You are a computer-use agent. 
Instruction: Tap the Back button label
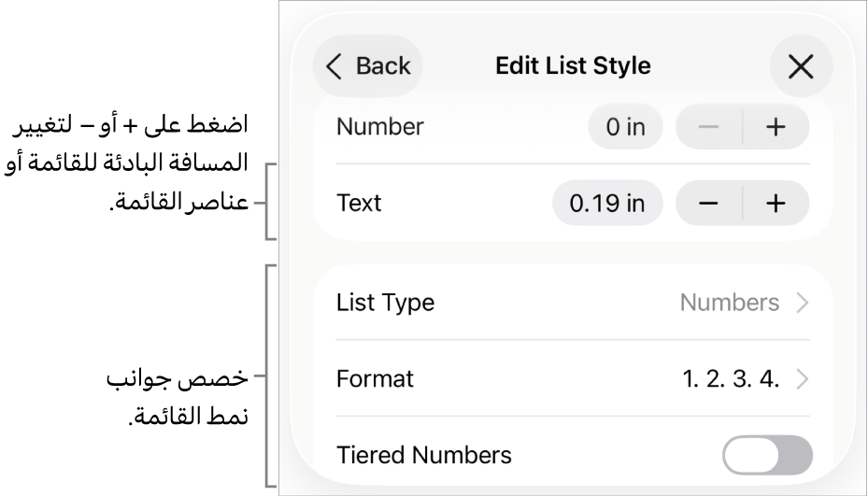(383, 66)
